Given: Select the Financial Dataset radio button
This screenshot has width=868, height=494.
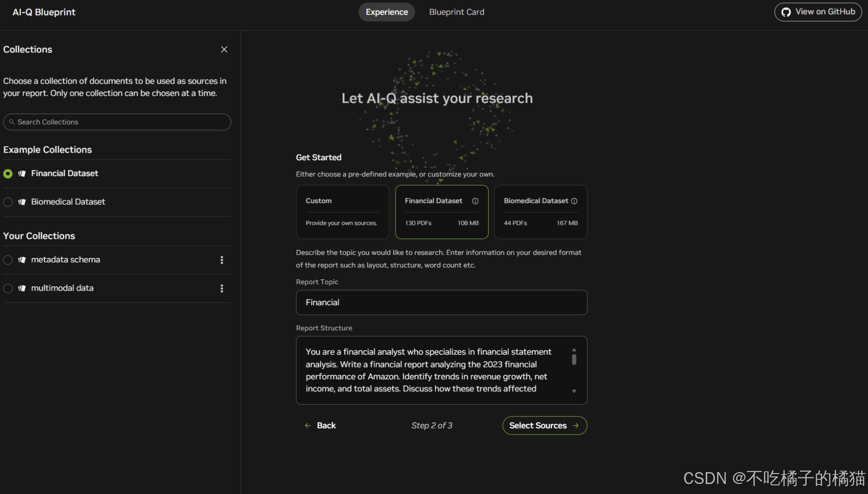Looking at the screenshot, I should [x=8, y=174].
